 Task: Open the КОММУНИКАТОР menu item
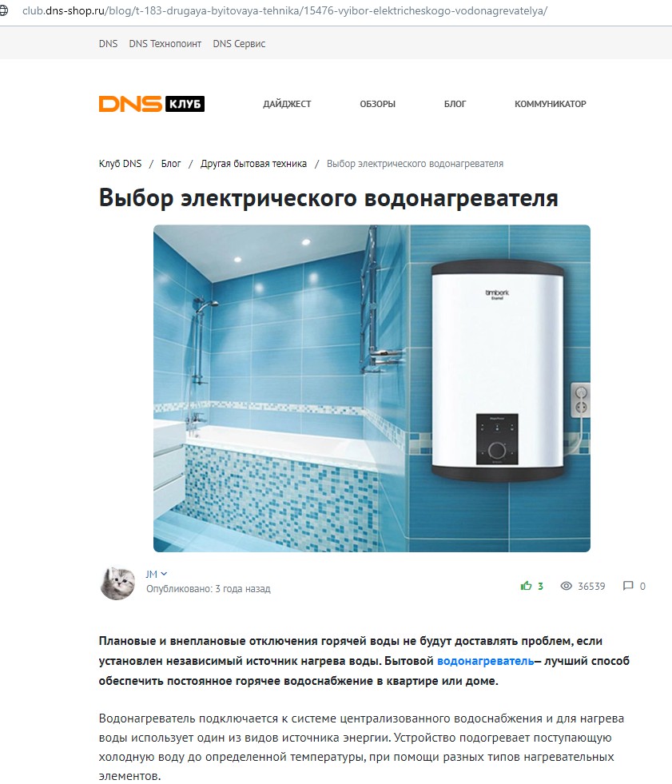[x=551, y=104]
